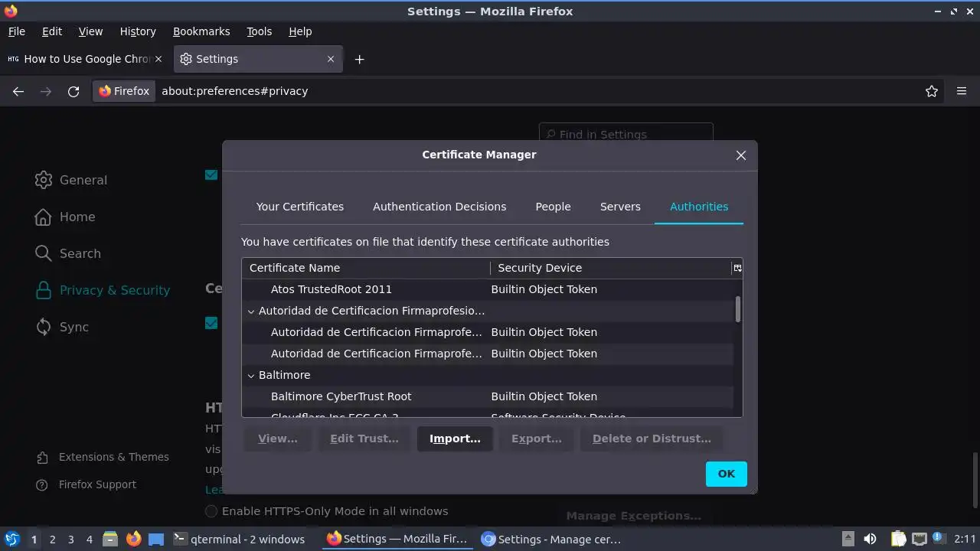The height and width of the screenshot is (551, 980).
Task: Launch file manager from the taskbar
Action: pos(110,539)
